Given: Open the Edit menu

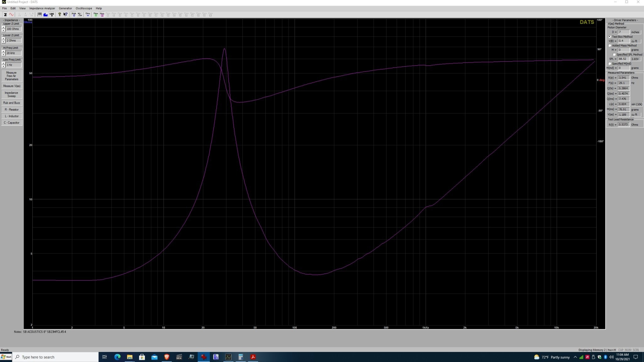Looking at the screenshot, I should pos(13,8).
